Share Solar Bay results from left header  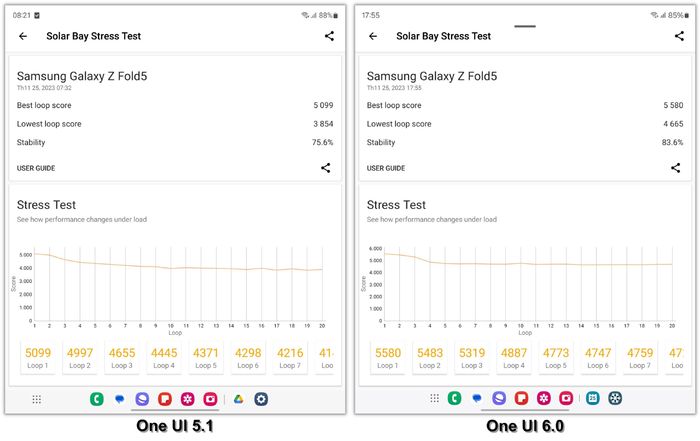point(329,36)
